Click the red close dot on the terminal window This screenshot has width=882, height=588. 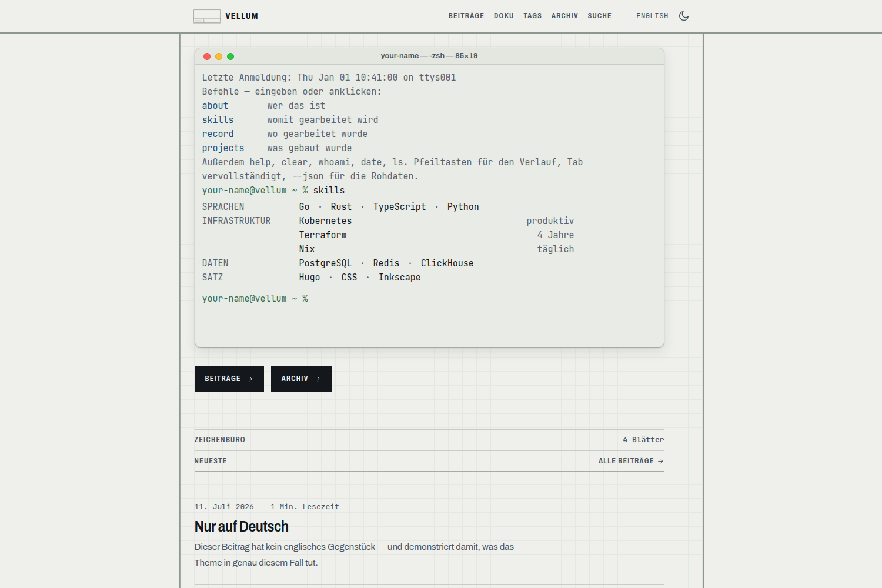pyautogui.click(x=207, y=56)
